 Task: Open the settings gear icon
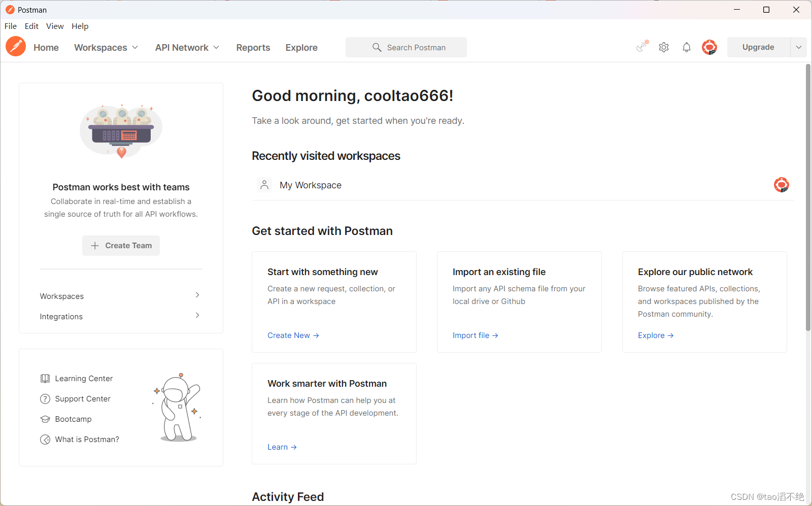click(664, 47)
